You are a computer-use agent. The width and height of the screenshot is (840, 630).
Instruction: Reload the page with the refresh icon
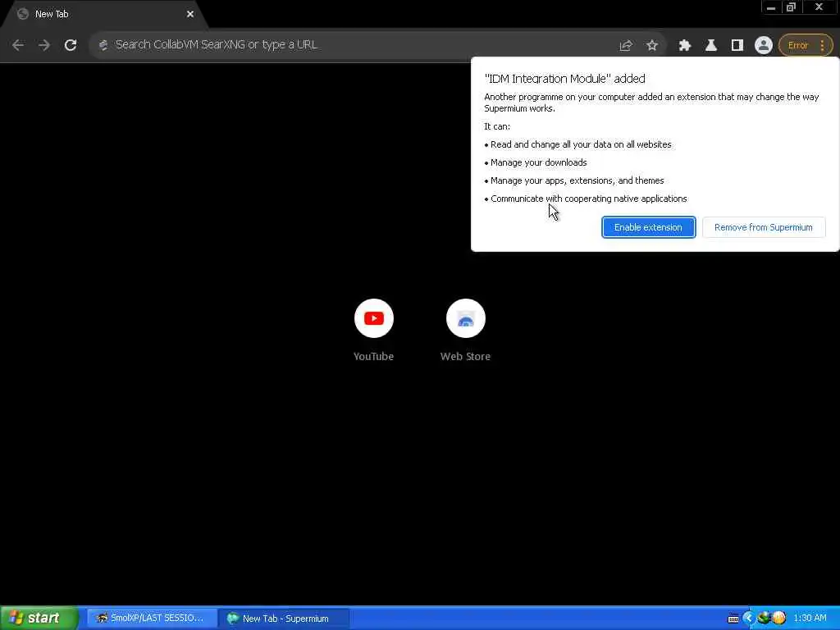click(x=71, y=46)
